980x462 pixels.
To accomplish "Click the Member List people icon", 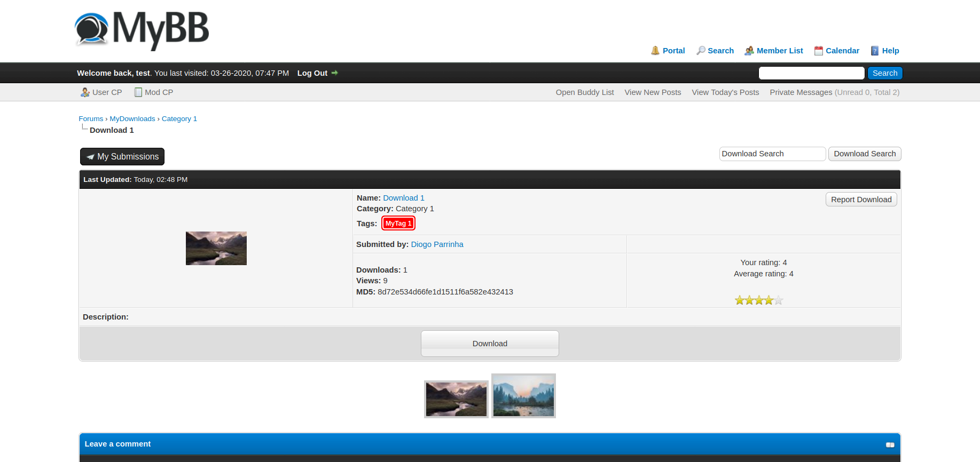I will [x=749, y=51].
